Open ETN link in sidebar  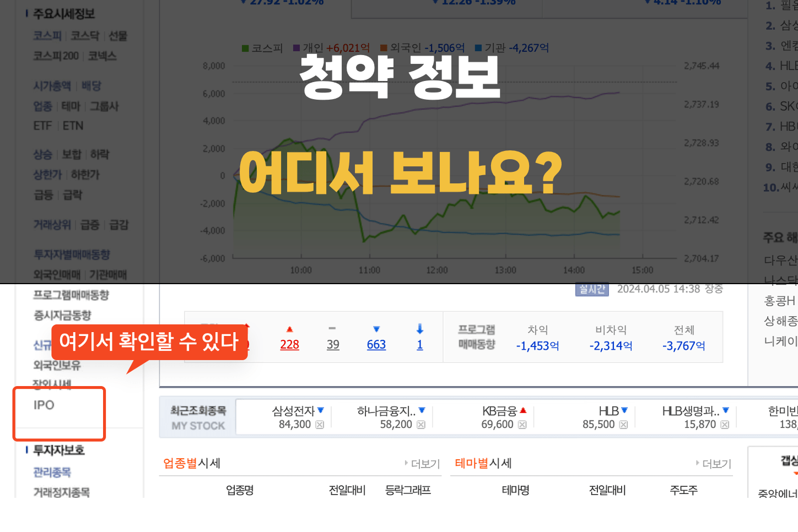(73, 126)
